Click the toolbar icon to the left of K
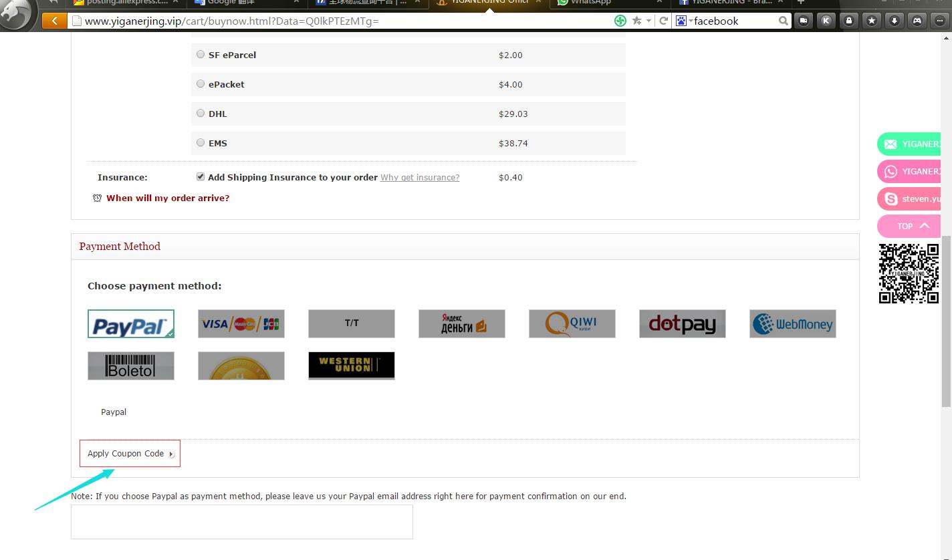The image size is (952, 560). pyautogui.click(x=804, y=21)
